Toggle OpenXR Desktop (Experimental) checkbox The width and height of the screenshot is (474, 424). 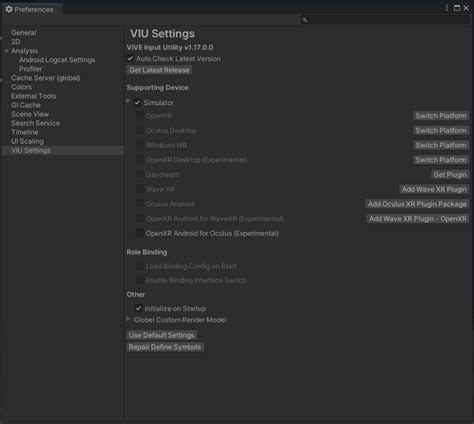coord(140,160)
